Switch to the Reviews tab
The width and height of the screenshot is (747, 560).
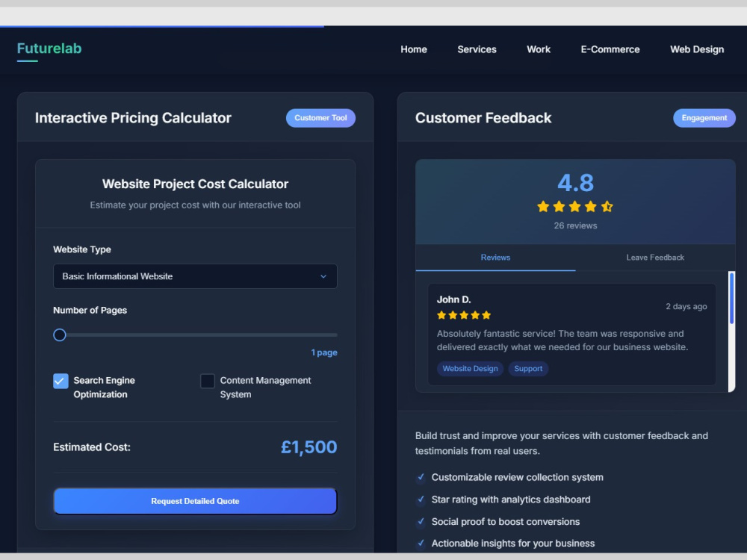click(x=495, y=258)
